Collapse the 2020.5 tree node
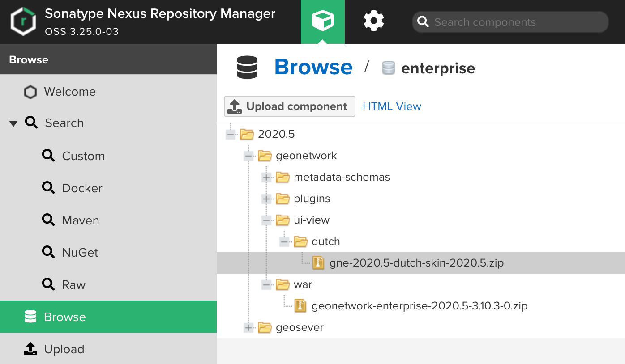Screen dimensions: 625x364 pyautogui.click(x=231, y=134)
